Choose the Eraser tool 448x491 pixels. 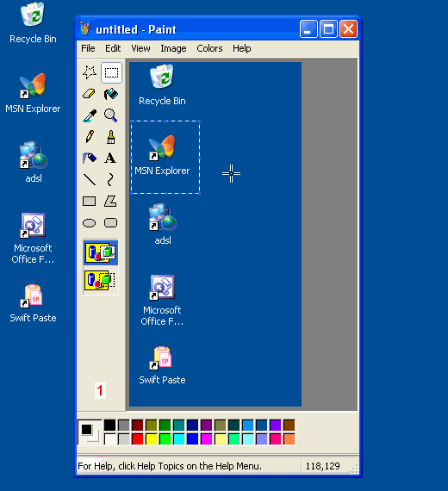pyautogui.click(x=90, y=94)
